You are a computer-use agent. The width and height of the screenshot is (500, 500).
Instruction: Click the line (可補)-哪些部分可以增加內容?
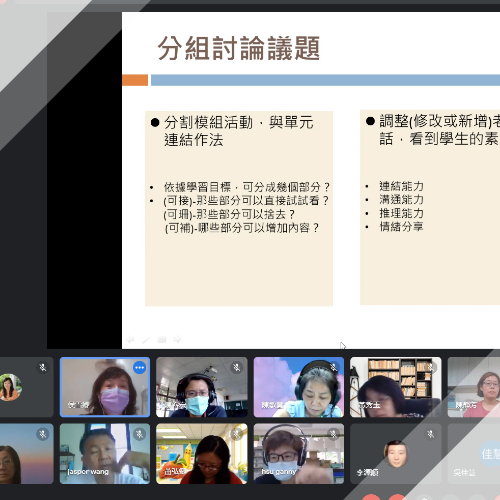[x=242, y=228]
